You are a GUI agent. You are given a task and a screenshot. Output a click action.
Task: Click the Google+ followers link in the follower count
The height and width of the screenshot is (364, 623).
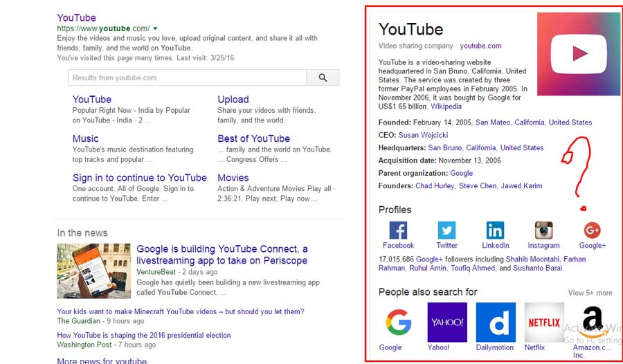coord(429,259)
